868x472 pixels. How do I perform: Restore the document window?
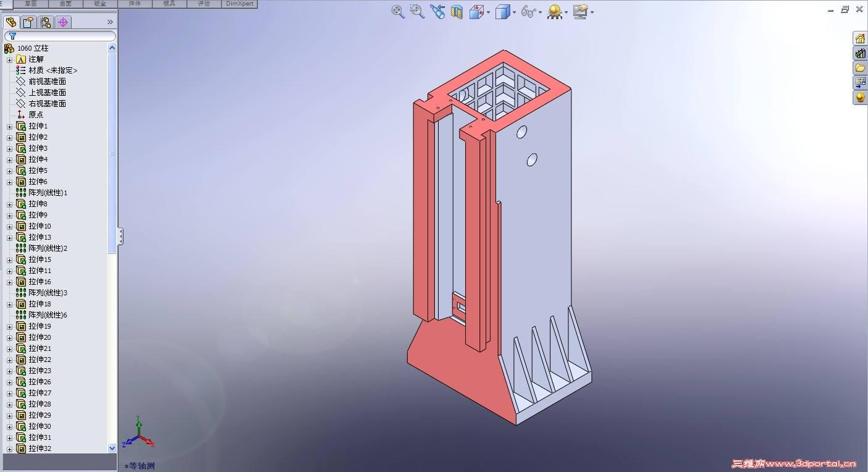coord(845,10)
